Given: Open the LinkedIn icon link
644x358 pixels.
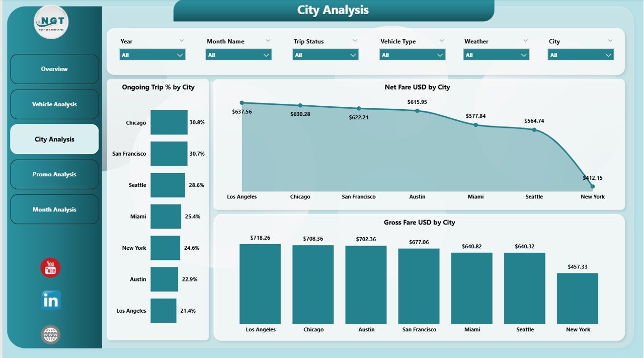Looking at the screenshot, I should pos(50,300).
